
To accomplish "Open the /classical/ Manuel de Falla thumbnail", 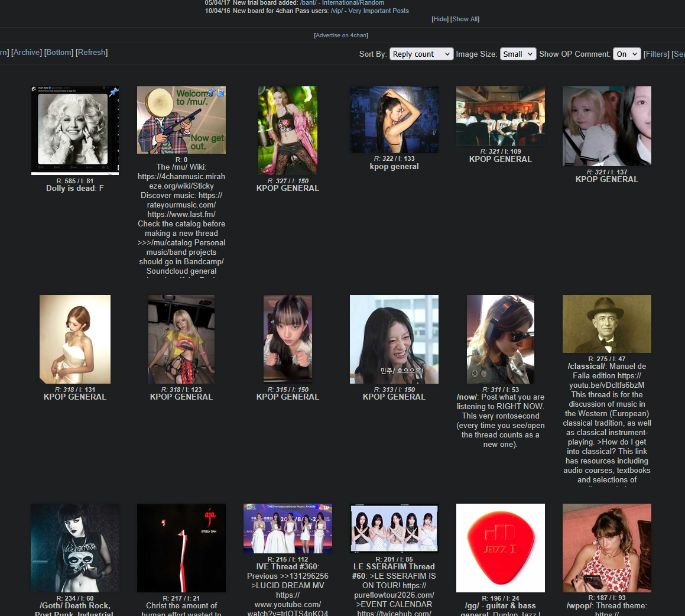I will [607, 324].
